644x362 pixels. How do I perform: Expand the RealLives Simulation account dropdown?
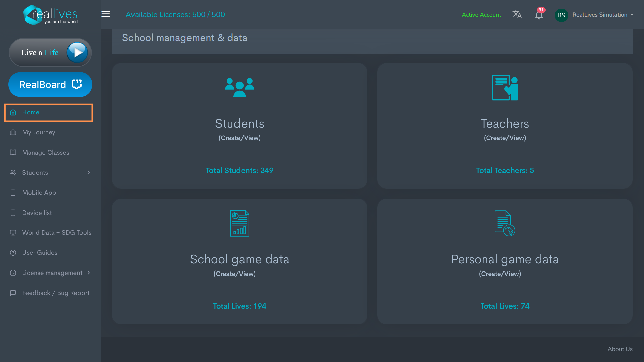click(603, 15)
